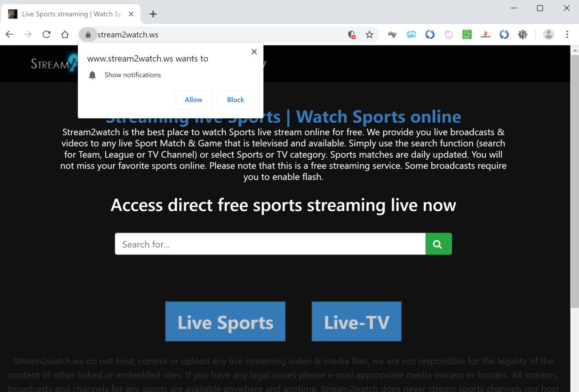
Task: Open the blue photos extension icon
Action: (411, 35)
